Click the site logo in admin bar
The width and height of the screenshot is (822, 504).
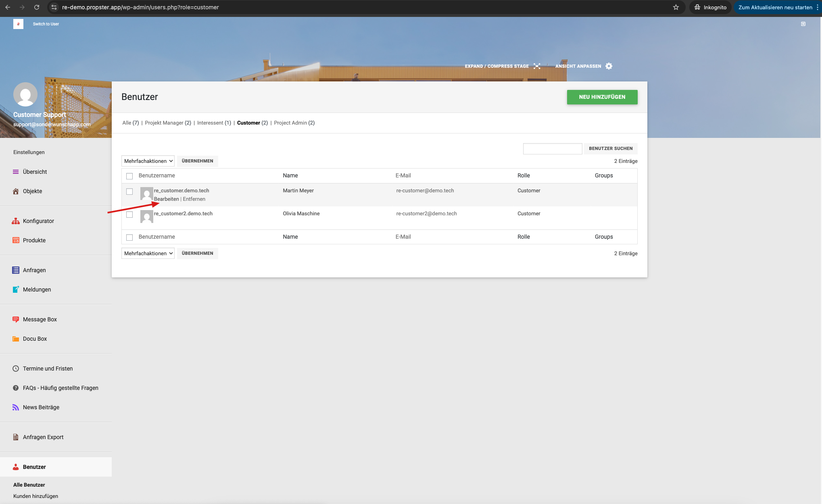(18, 24)
